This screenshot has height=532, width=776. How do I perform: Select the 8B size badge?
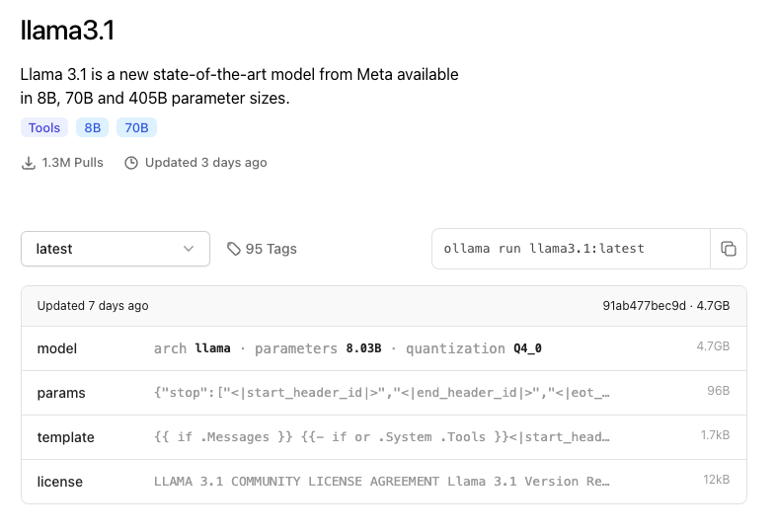pos(93,127)
